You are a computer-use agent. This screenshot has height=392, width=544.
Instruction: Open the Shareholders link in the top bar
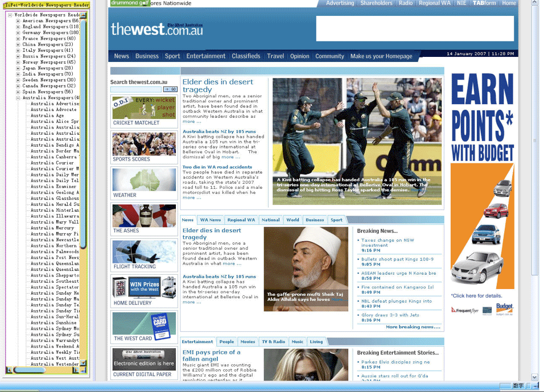(377, 3)
